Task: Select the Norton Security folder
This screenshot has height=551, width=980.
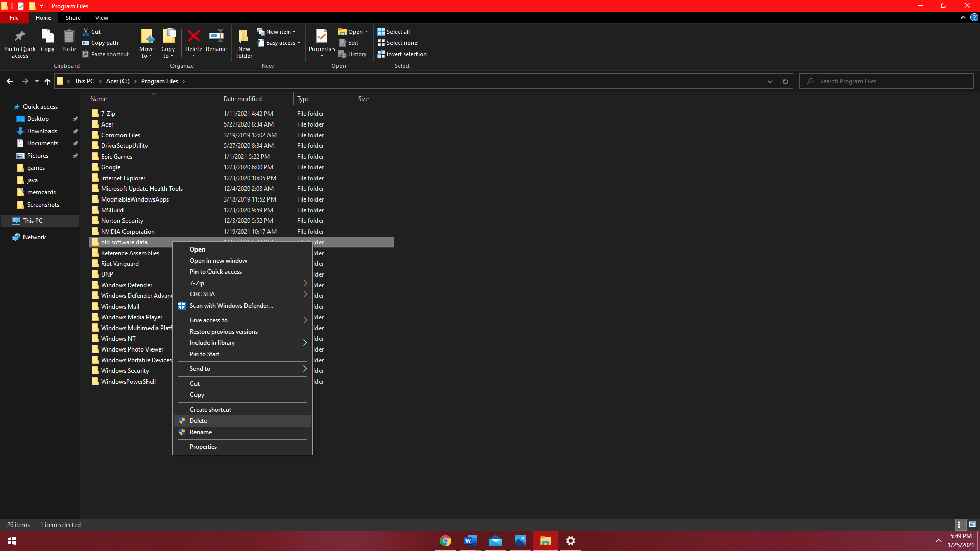Action: click(122, 221)
